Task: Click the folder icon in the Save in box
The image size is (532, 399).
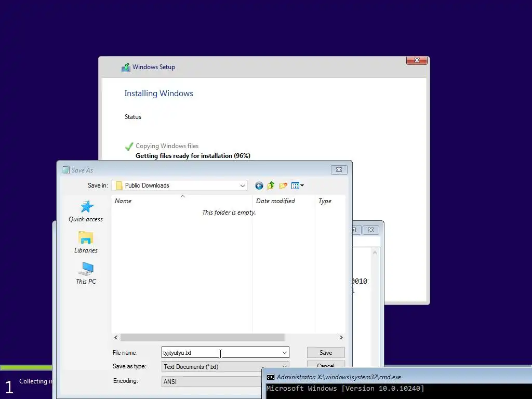Action: click(x=119, y=185)
